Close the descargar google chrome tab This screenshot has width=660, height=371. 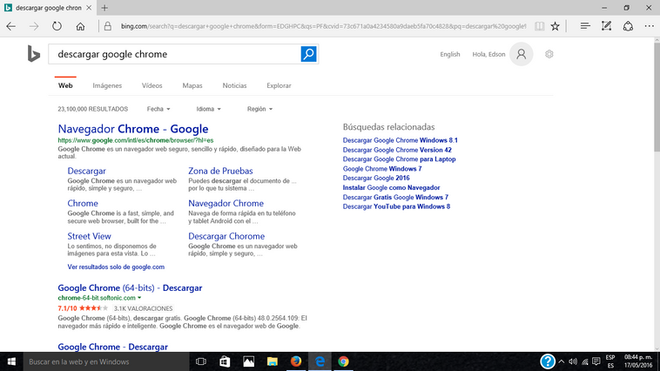(x=89, y=8)
